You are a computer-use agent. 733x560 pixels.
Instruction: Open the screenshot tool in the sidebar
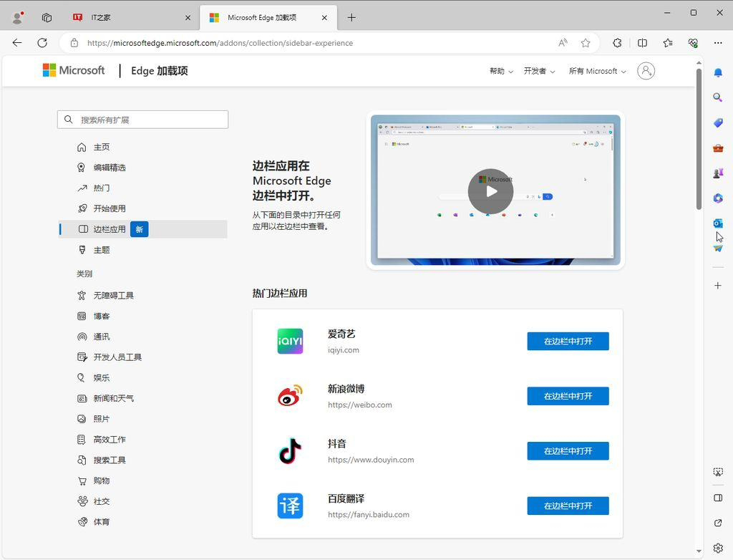(x=718, y=472)
